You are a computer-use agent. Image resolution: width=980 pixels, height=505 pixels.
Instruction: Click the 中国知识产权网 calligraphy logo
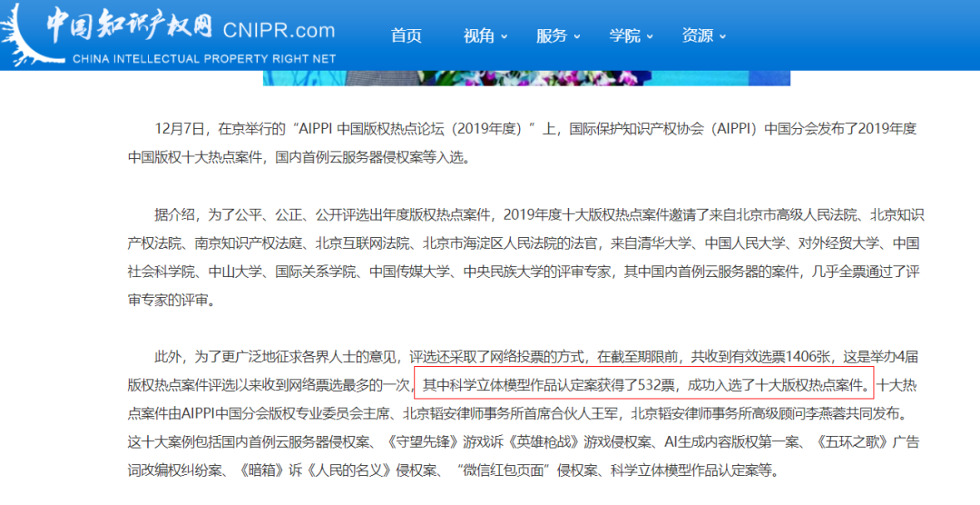coord(129,26)
